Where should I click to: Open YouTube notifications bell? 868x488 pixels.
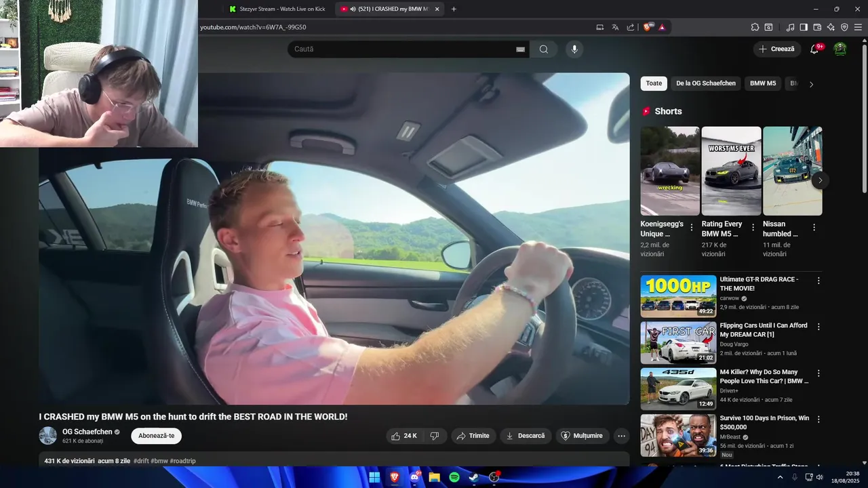coord(814,49)
